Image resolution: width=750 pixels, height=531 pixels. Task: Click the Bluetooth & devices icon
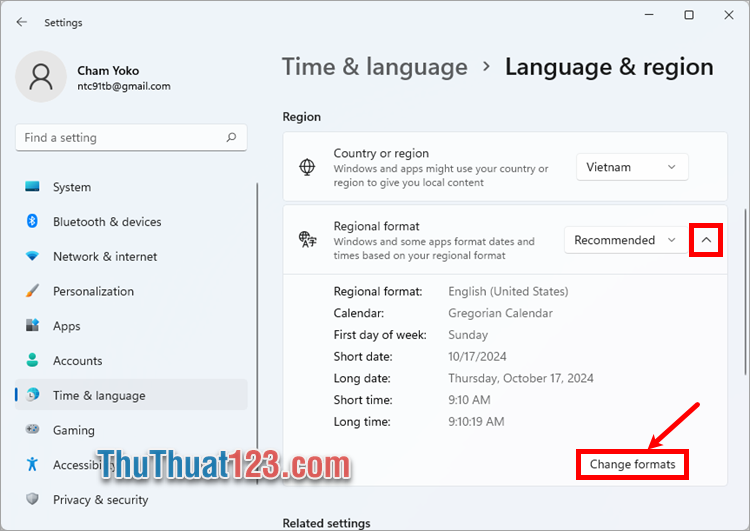33,222
